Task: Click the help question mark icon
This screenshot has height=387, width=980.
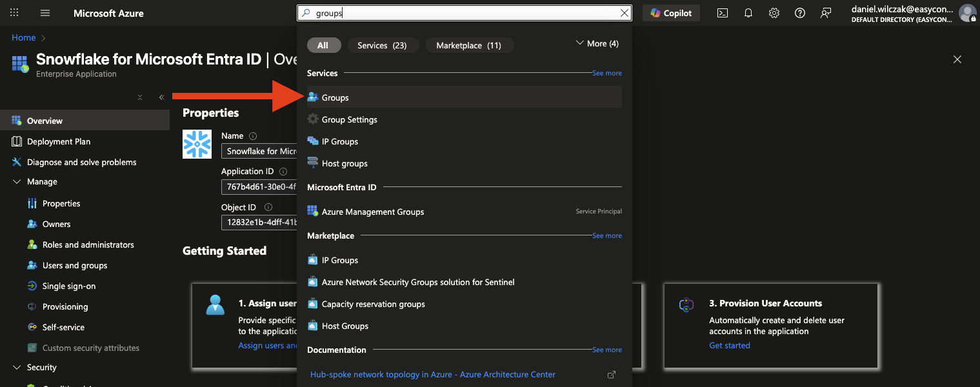Action: [800, 13]
